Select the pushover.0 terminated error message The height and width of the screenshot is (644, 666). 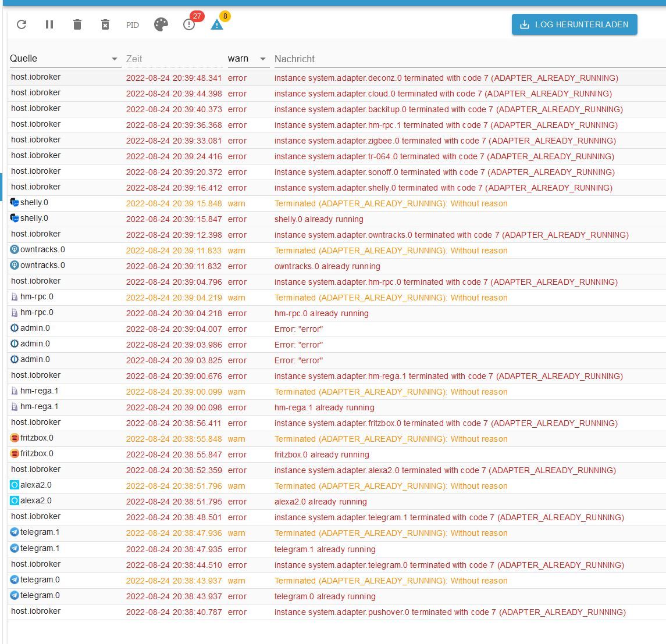[x=450, y=612]
